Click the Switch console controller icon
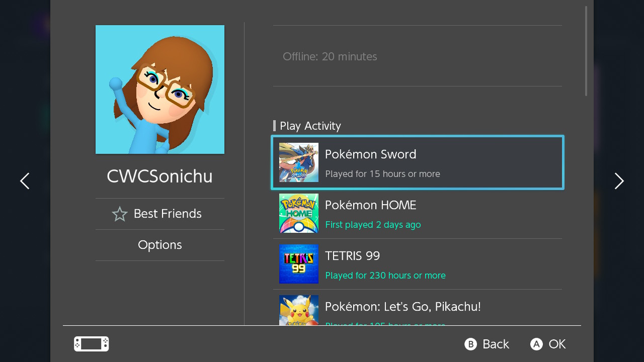Viewport: 644px width, 362px height. pos(92,344)
